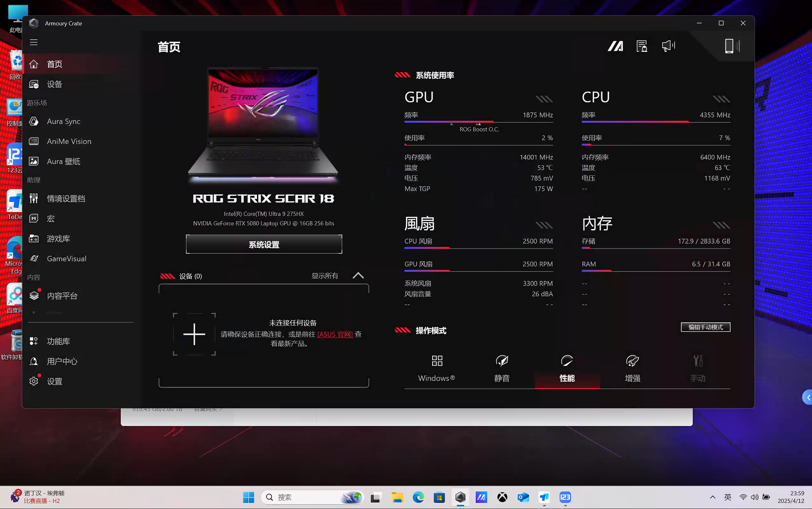Open Scenario Profiles (情境设置档) menu item
This screenshot has width=812, height=509.
pos(66,198)
